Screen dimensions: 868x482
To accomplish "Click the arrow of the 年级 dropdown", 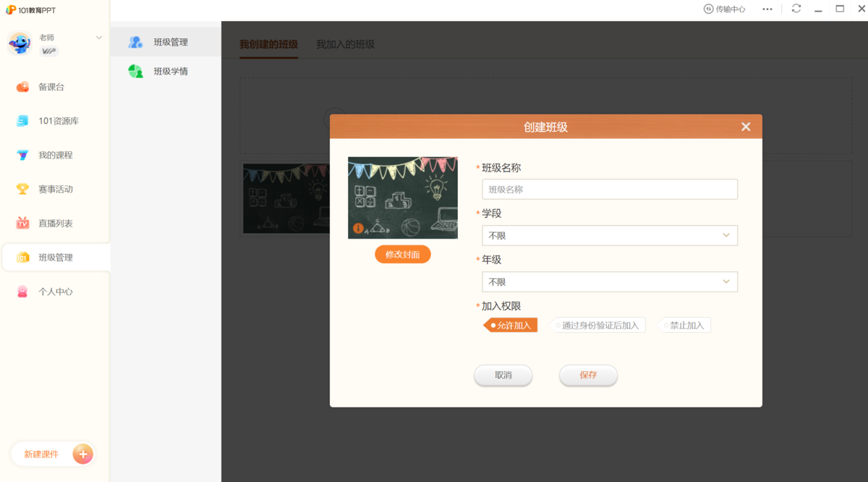I will click(x=726, y=282).
